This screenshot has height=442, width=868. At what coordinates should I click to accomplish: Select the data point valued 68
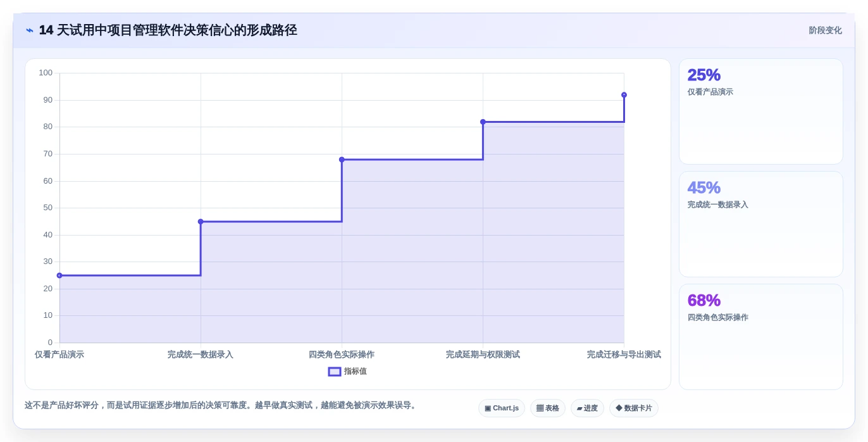point(342,160)
